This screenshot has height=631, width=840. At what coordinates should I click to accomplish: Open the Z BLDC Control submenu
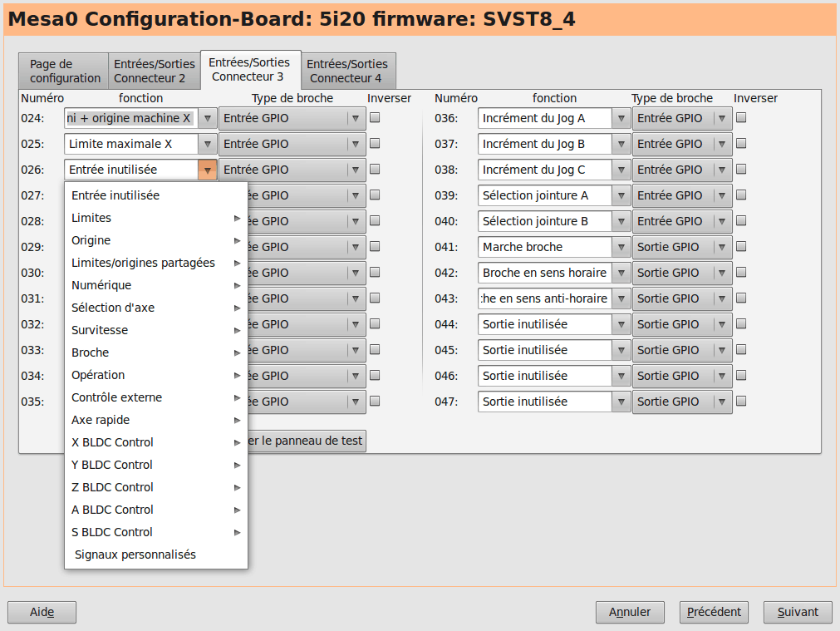(x=156, y=488)
